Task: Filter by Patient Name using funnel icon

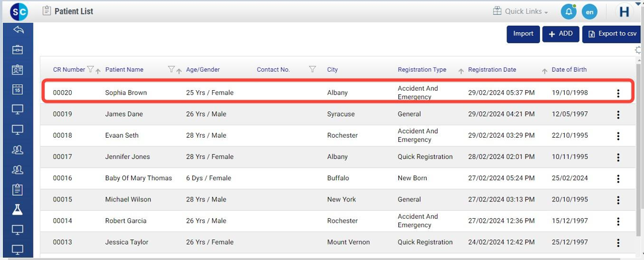Action: (x=172, y=69)
